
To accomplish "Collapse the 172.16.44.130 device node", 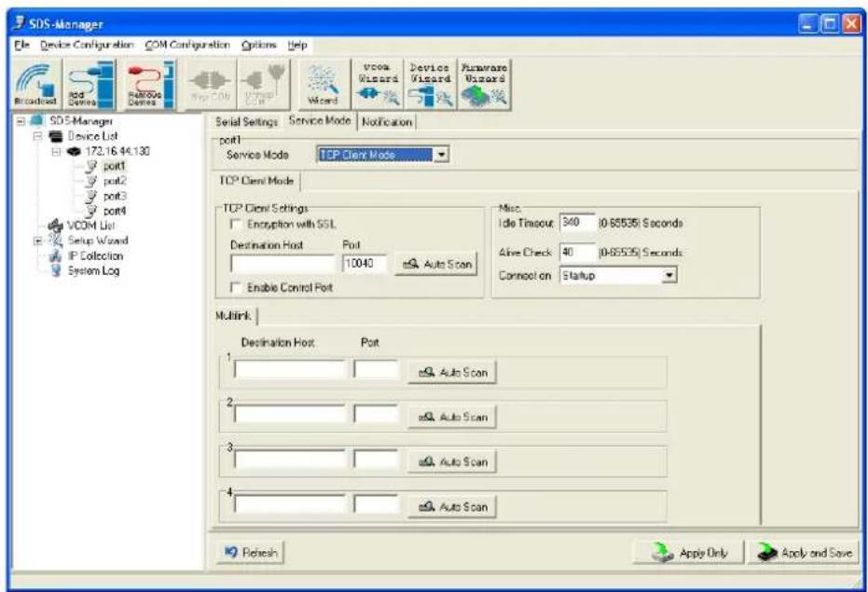I will point(57,151).
